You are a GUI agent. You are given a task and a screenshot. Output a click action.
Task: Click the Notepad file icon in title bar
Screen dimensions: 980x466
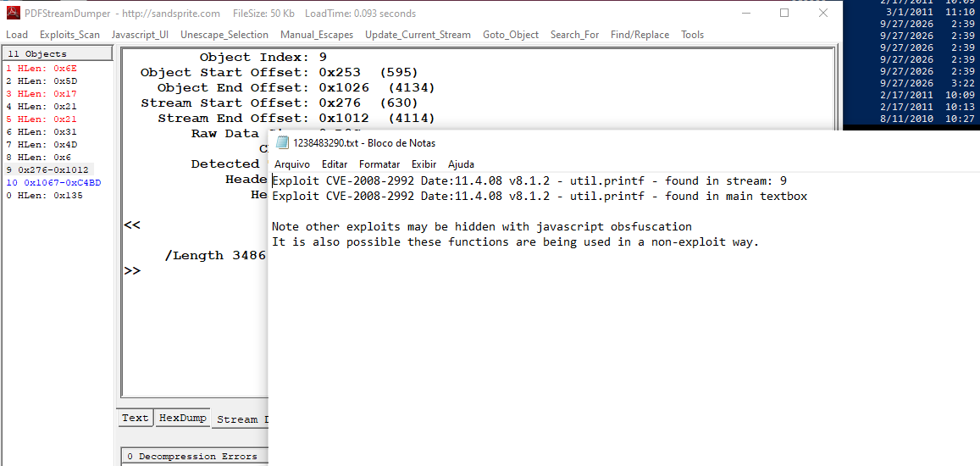(x=283, y=142)
